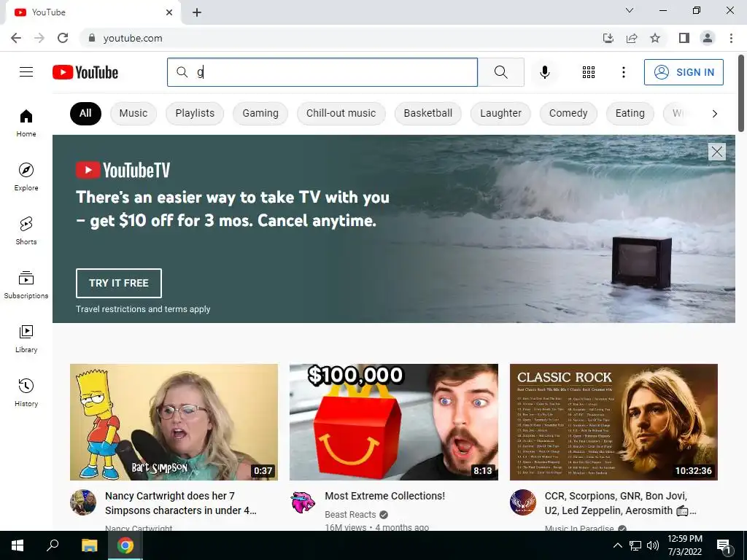Open the $100,000 Happy Meal thumbnail
The image size is (747, 560).
(x=393, y=422)
